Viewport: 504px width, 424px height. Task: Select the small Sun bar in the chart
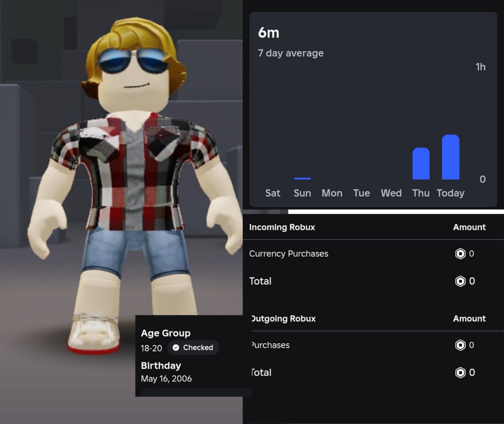pos(302,179)
